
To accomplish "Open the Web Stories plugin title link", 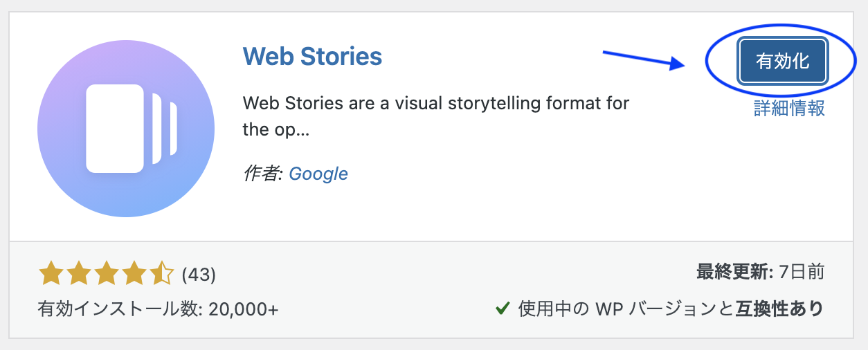I will pos(312,56).
